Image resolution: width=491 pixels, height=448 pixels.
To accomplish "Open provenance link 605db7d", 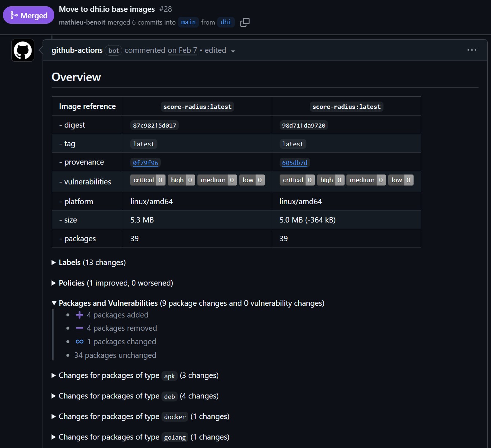I will [295, 163].
